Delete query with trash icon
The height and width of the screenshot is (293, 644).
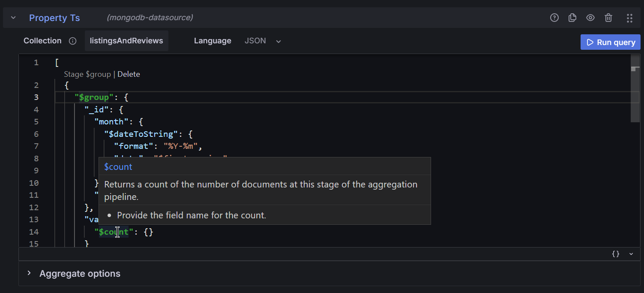(608, 18)
